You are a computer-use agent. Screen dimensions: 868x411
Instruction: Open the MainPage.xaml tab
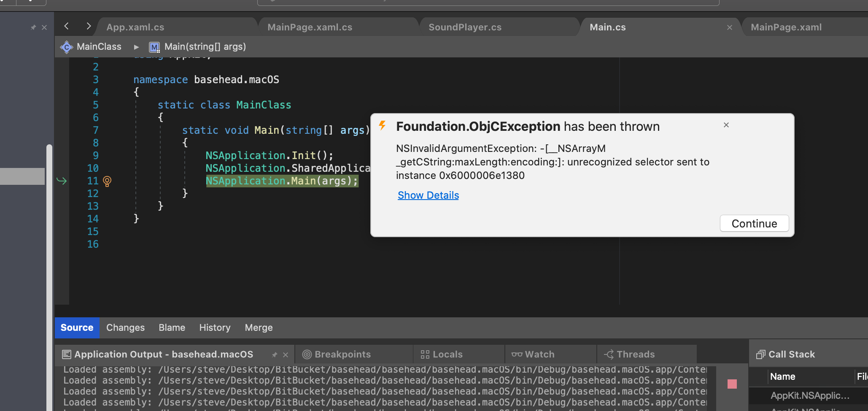786,27
